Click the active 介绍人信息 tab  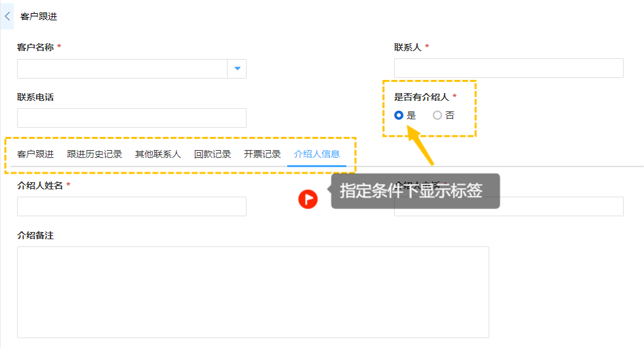(x=317, y=155)
